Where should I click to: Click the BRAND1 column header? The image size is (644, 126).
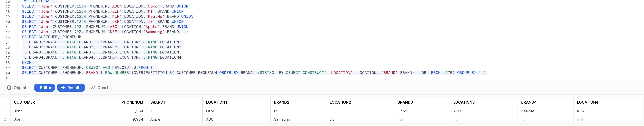tap(158, 102)
